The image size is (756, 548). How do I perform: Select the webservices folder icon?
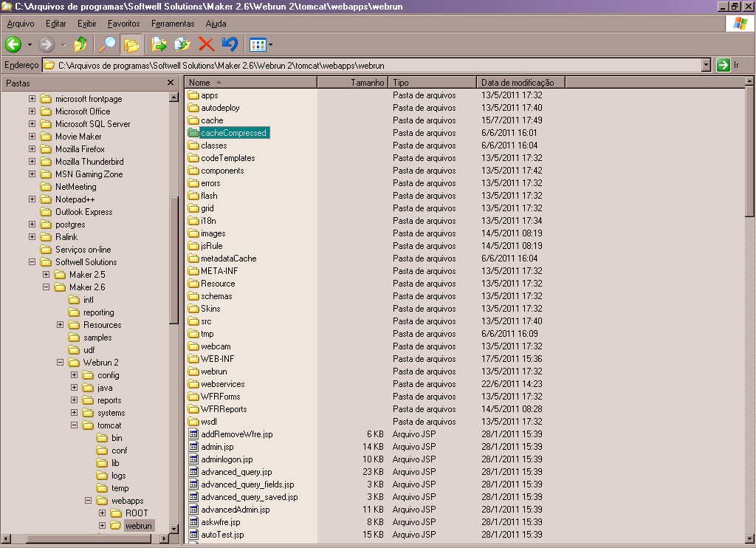coord(193,383)
